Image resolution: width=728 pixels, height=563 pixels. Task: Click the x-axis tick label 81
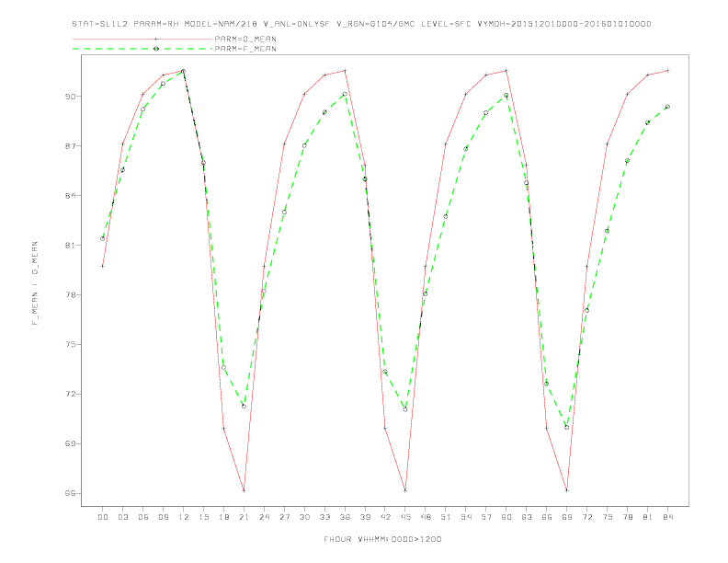click(x=648, y=517)
